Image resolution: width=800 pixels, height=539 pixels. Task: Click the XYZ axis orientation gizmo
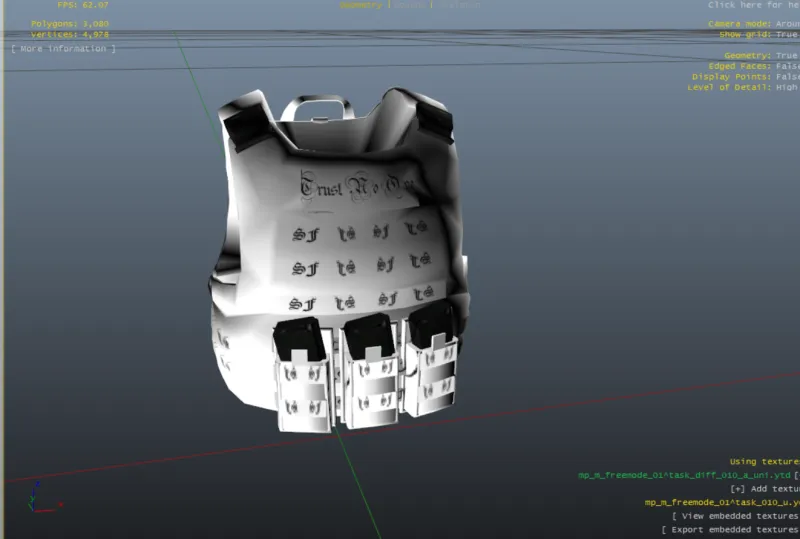pyautogui.click(x=43, y=497)
